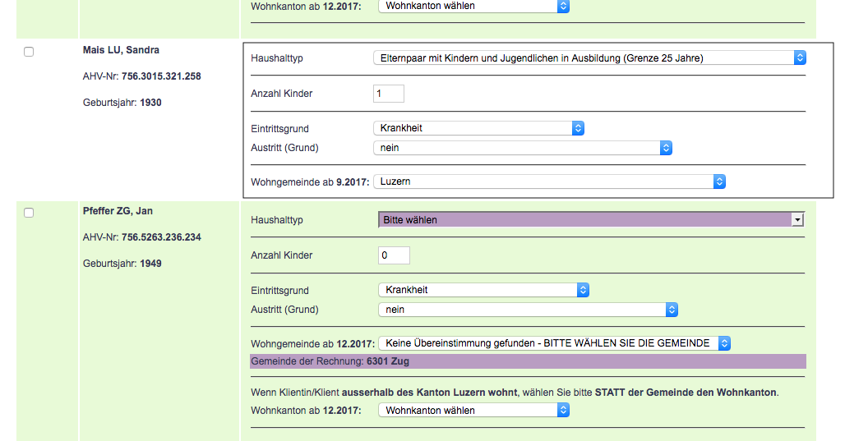Screen dimensions: 868x441
Task: Tick the checkbox for Mais LU, Sandra
Action: (x=29, y=52)
